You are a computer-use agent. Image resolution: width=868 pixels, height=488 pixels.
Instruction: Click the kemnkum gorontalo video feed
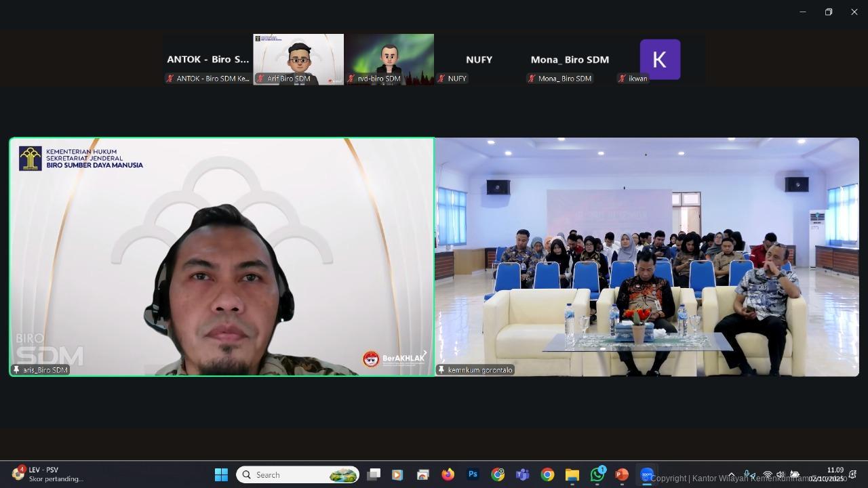(x=646, y=257)
